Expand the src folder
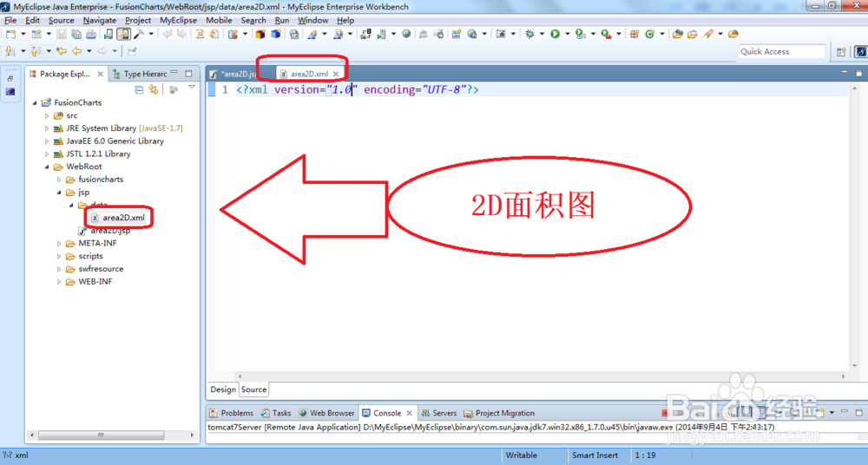 pyautogui.click(x=47, y=115)
